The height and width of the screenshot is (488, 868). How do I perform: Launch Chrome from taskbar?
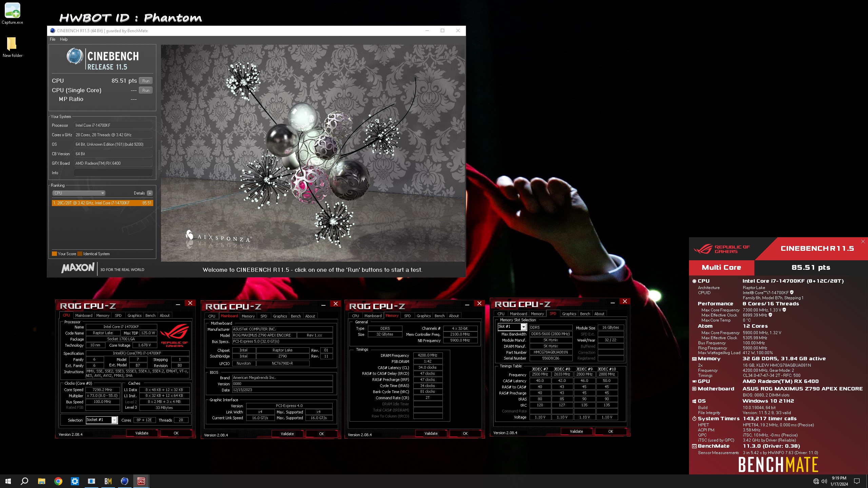pos(58,481)
